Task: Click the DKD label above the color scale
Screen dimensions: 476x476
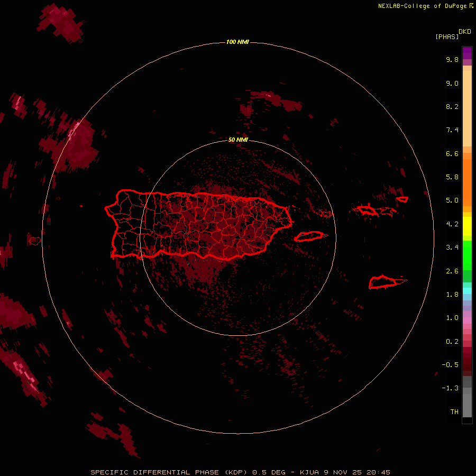Action: coord(465,32)
